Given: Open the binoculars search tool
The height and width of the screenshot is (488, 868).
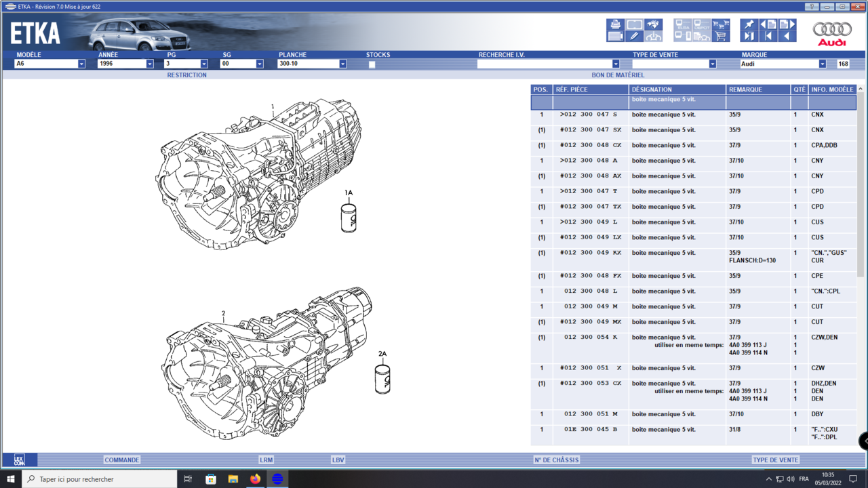Looking at the screenshot, I should point(653,25).
